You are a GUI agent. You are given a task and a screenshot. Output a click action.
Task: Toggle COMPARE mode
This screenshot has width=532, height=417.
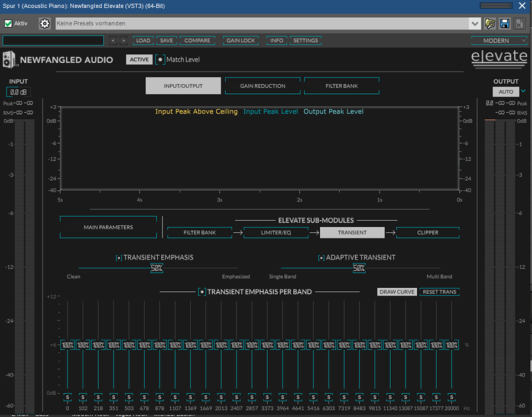coord(197,41)
